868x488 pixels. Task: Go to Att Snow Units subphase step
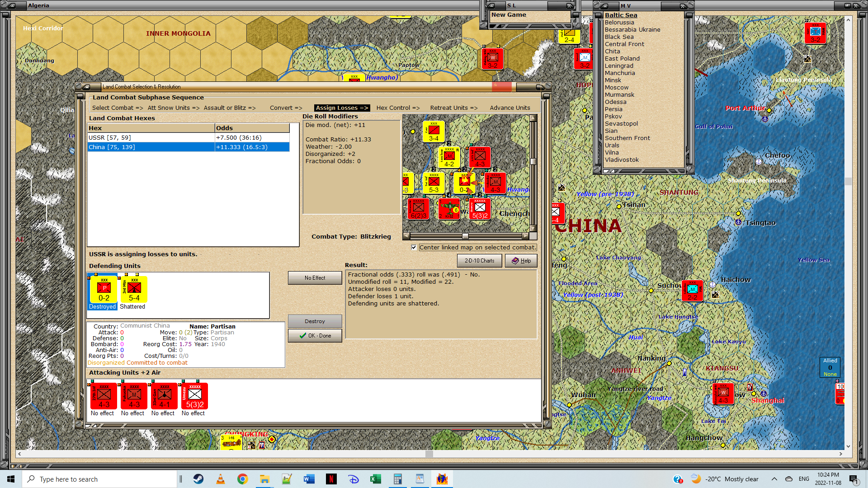[x=173, y=108]
